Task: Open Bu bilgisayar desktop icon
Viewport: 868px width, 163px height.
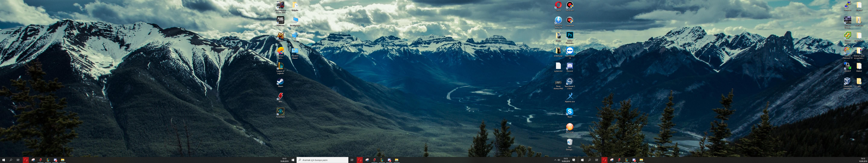Action: tap(295, 21)
